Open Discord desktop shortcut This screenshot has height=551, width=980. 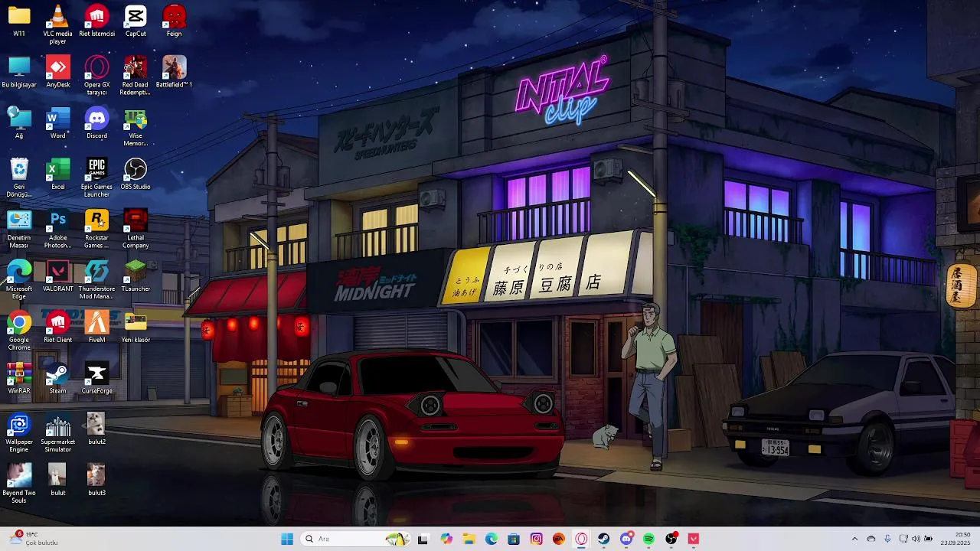[96, 122]
